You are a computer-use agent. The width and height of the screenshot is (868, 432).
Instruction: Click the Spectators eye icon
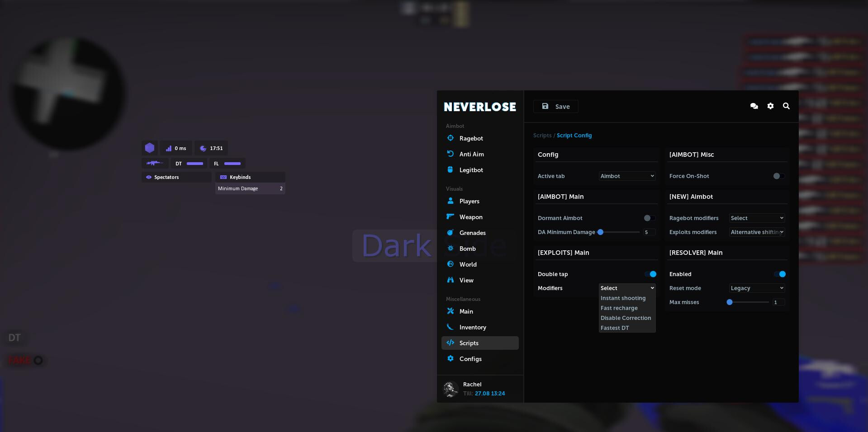click(148, 177)
